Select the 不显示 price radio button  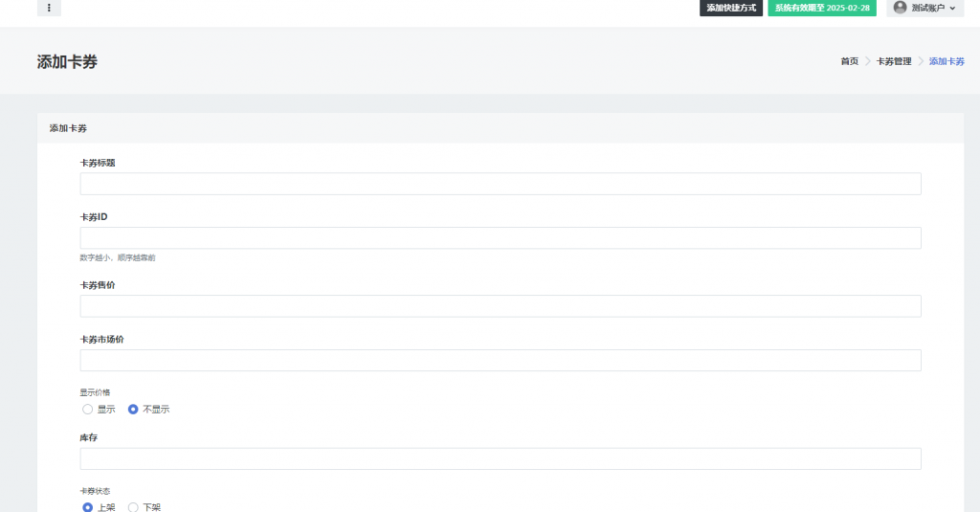(x=133, y=410)
